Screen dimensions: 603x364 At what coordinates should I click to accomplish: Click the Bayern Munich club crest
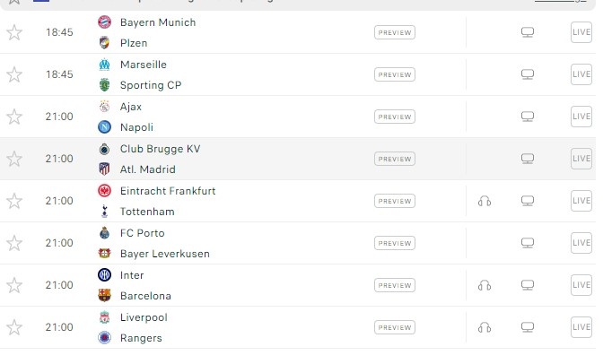pos(104,22)
